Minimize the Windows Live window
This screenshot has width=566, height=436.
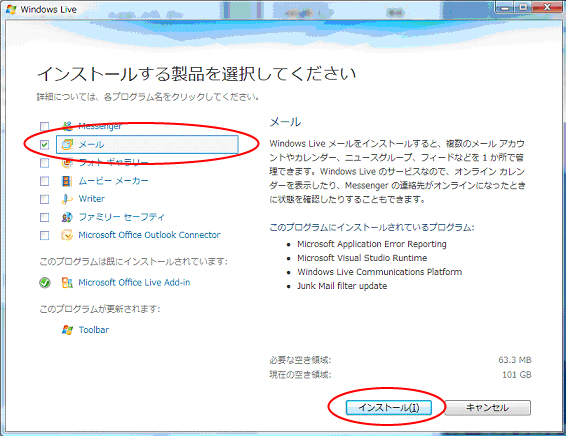pos(504,7)
